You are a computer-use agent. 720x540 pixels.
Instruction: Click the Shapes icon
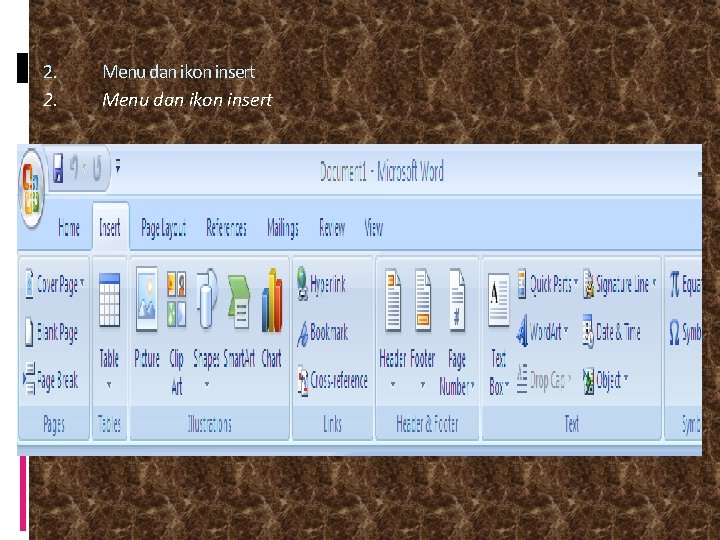207,298
